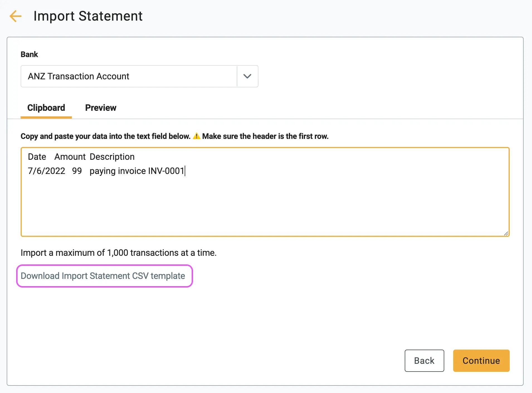The width and height of the screenshot is (532, 393).
Task: Open the Preview tab
Action: tap(101, 108)
